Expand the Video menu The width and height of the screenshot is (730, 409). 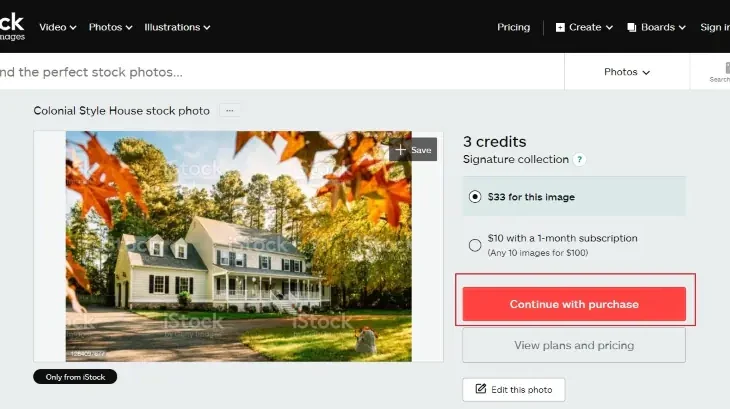click(58, 27)
